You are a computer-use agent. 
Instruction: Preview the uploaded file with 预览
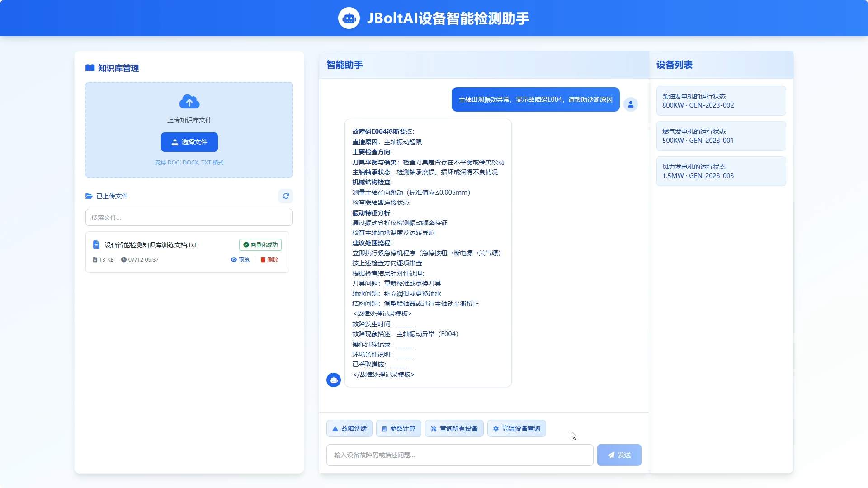(240, 260)
